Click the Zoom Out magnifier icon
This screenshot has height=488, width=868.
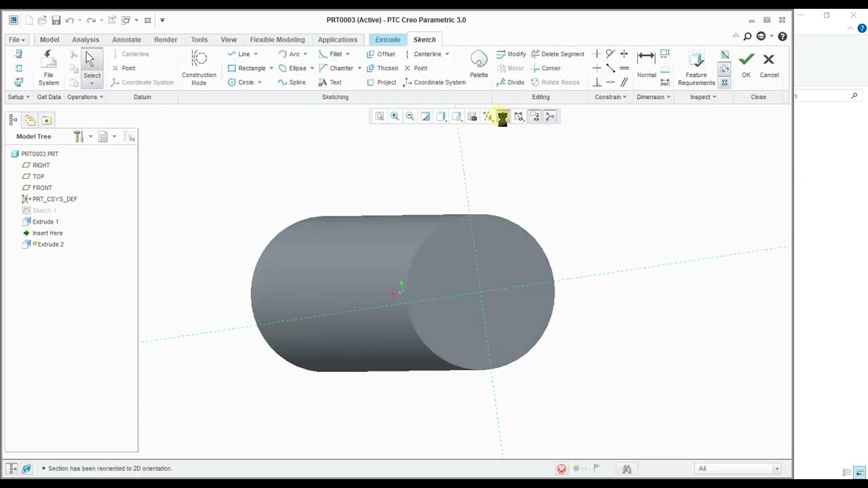410,117
